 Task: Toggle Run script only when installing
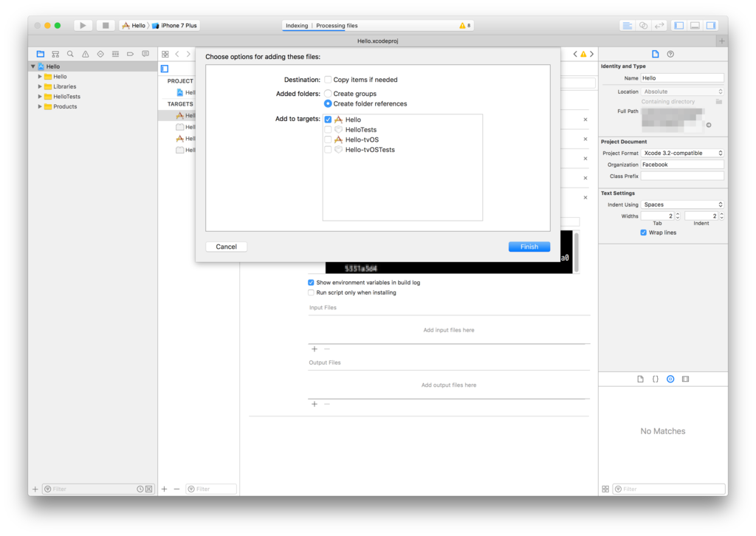(x=311, y=292)
